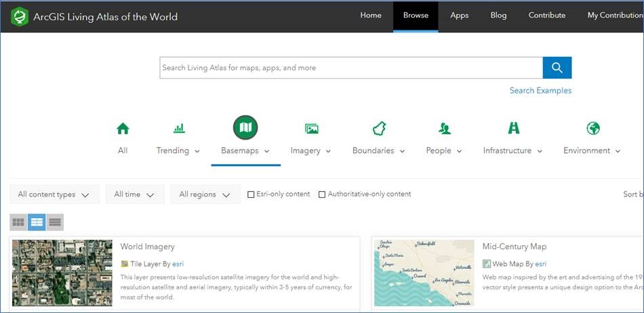Open the Mid-Century Map title link
This screenshot has width=644, height=313.
point(515,247)
